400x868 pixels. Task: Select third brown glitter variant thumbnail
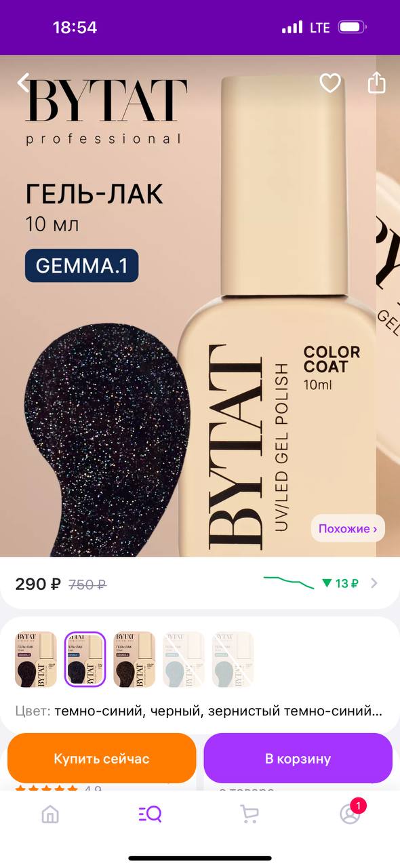(x=135, y=660)
